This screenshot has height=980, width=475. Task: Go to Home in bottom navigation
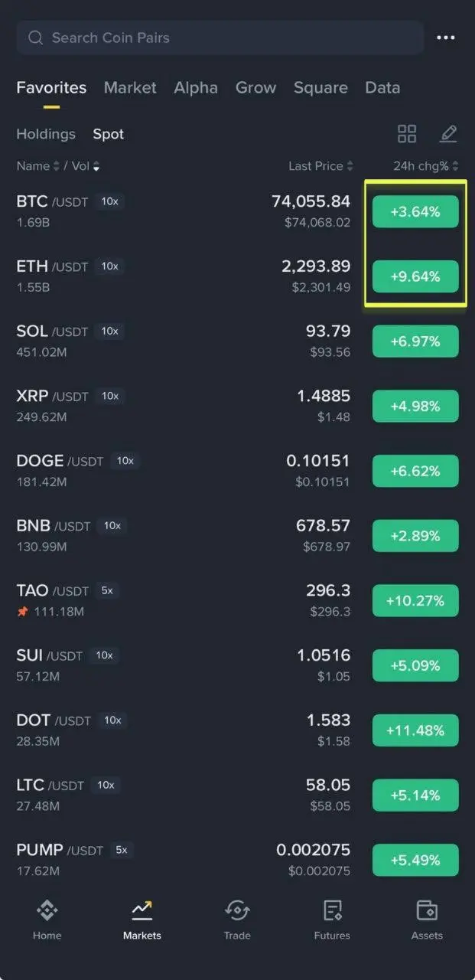tap(47, 918)
